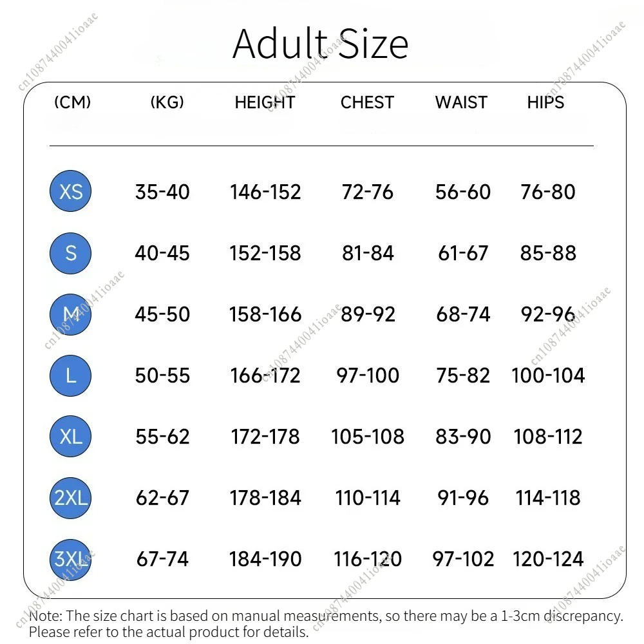Click the blue M size badge
This screenshot has height=644, width=644.
71,314
